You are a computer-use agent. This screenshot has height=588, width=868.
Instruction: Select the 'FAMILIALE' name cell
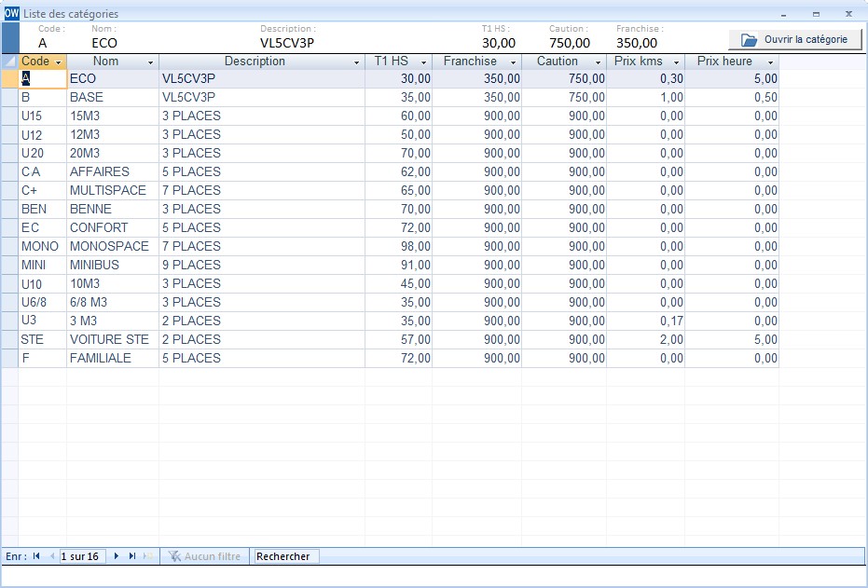[113, 359]
